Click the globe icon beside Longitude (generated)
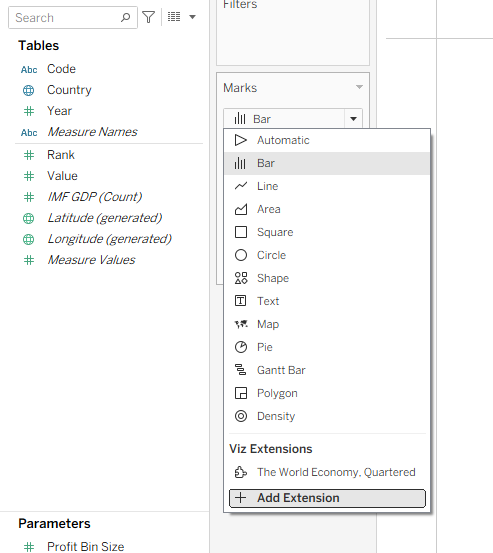Image resolution: width=493 pixels, height=553 pixels. [29, 239]
